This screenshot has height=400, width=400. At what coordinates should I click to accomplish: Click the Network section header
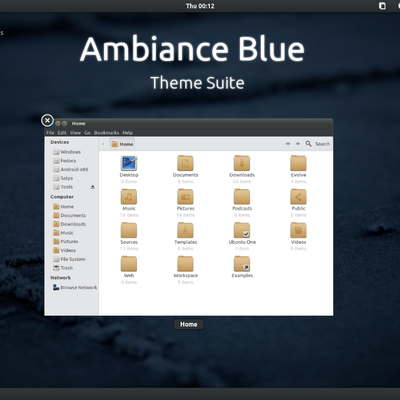tap(60, 278)
